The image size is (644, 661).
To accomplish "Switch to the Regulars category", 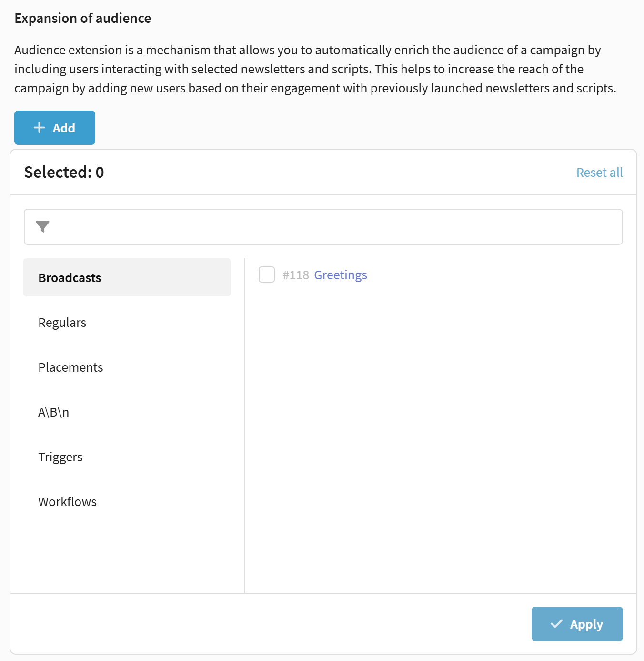I will tap(62, 323).
